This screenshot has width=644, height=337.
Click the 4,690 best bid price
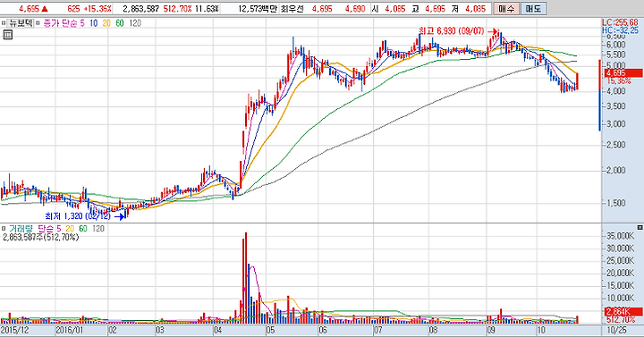[x=354, y=9]
